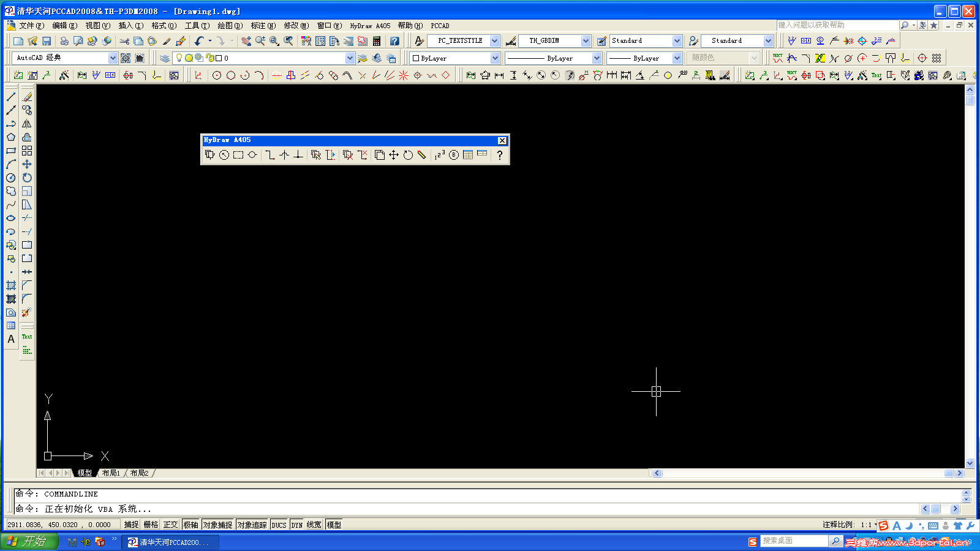
Task: Select the Circle draw tool
Action: [11, 178]
